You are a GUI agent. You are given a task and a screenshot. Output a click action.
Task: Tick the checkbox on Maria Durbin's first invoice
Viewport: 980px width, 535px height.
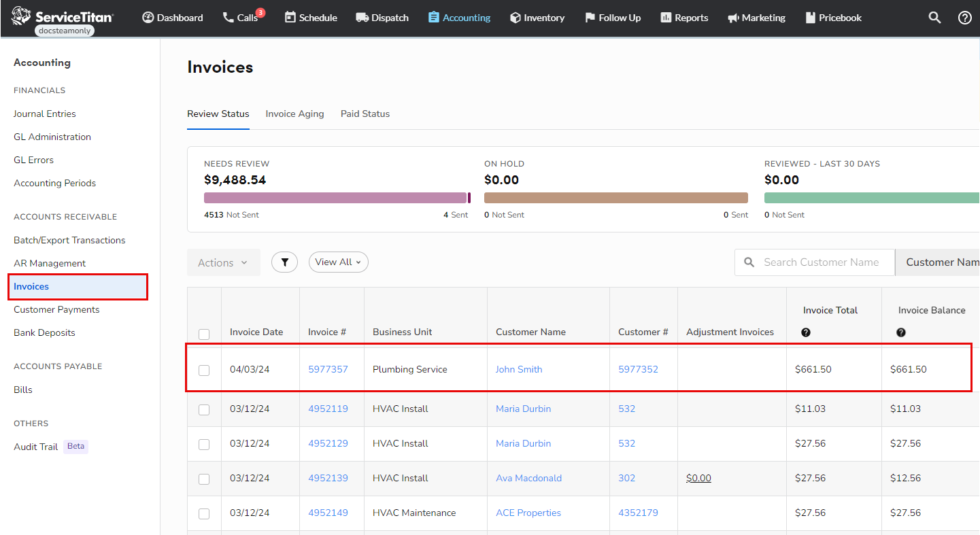coord(204,409)
